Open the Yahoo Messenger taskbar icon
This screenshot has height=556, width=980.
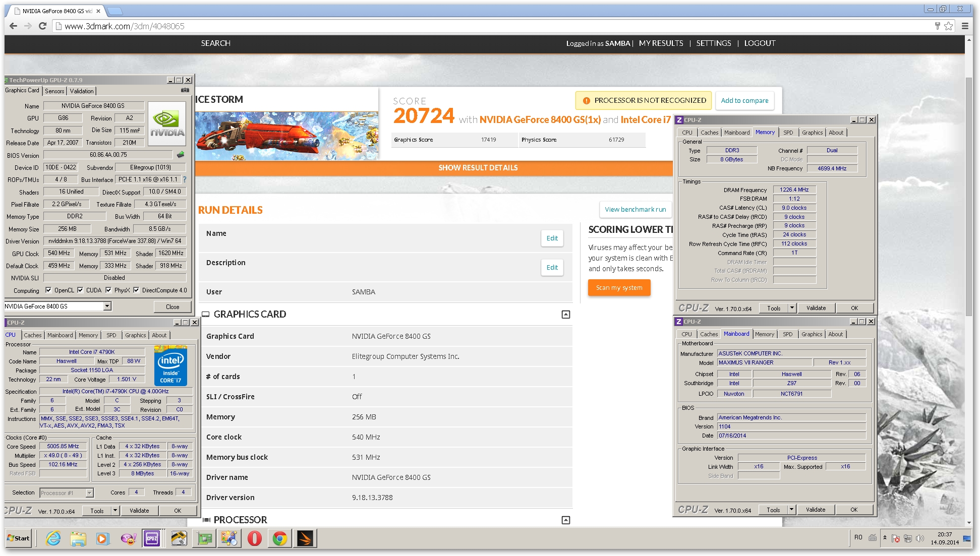(128, 538)
